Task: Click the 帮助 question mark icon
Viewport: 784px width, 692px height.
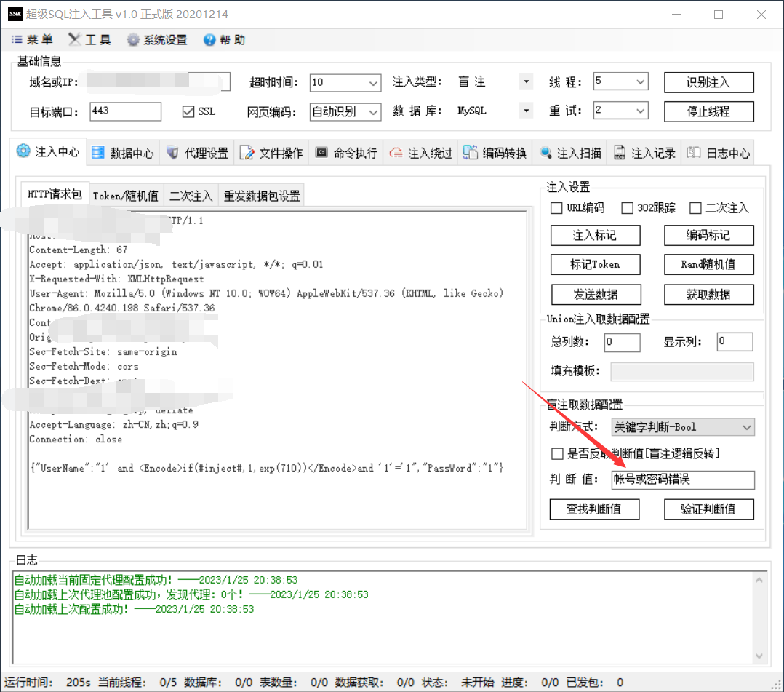Action: coord(209,39)
